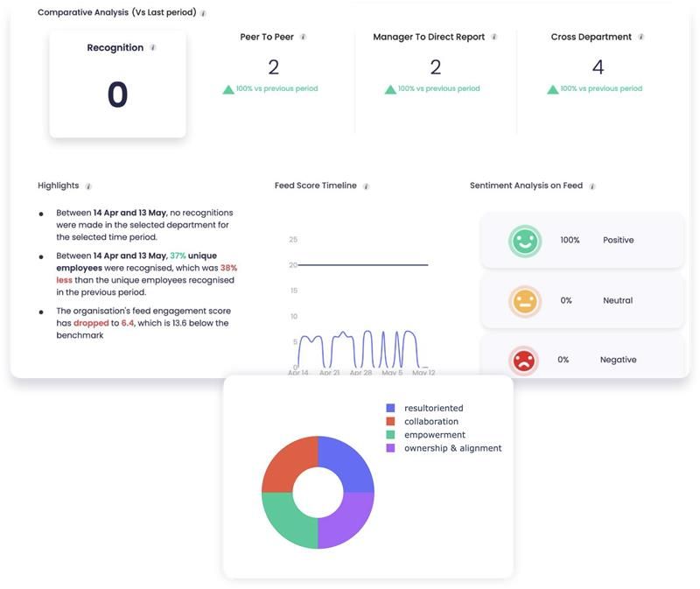
Task: Click info icon next to Recognition
Action: [152, 47]
